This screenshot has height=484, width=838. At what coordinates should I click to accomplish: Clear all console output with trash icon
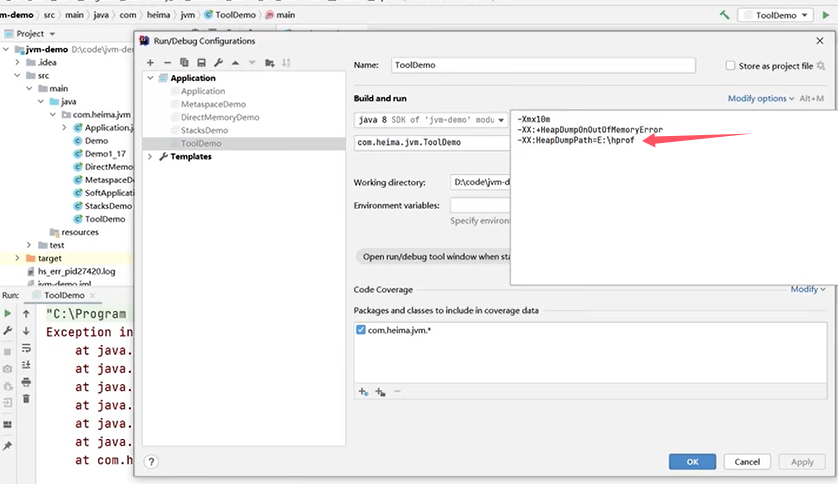click(x=26, y=399)
